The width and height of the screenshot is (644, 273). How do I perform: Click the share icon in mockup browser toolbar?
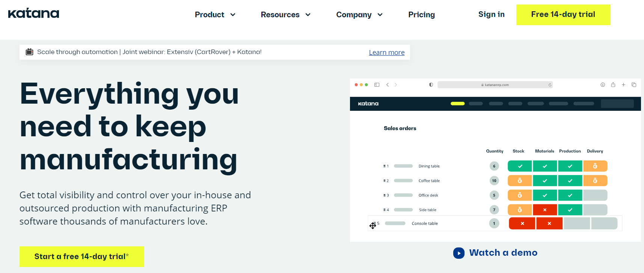(613, 85)
